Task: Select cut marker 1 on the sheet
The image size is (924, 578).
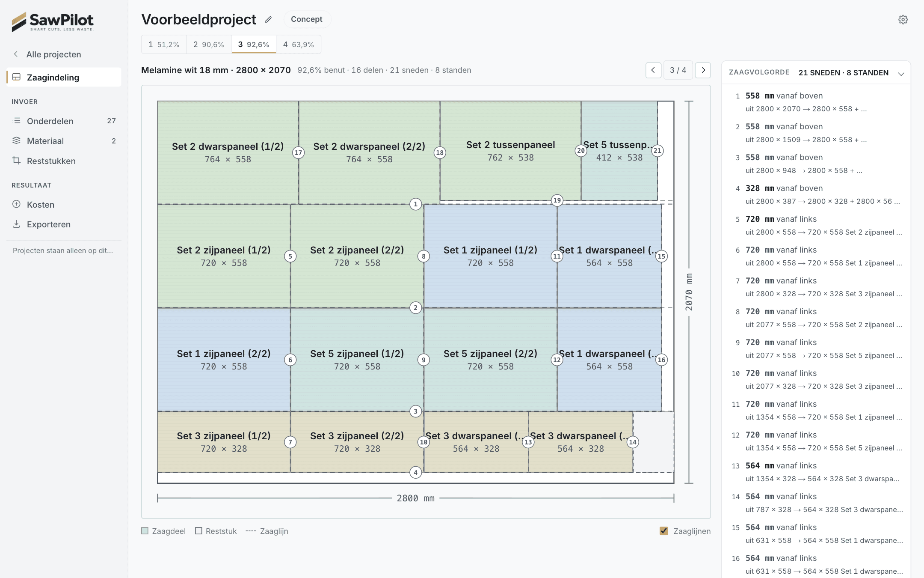Action: click(415, 204)
